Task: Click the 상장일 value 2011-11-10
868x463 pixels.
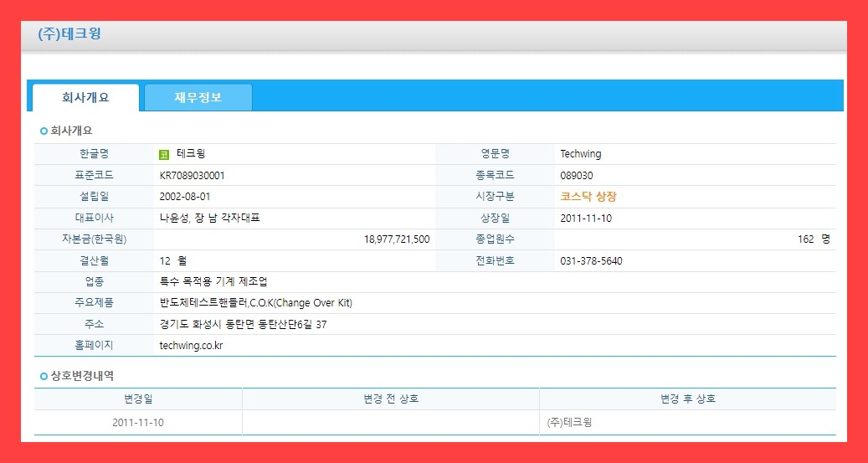Action: 586,219
